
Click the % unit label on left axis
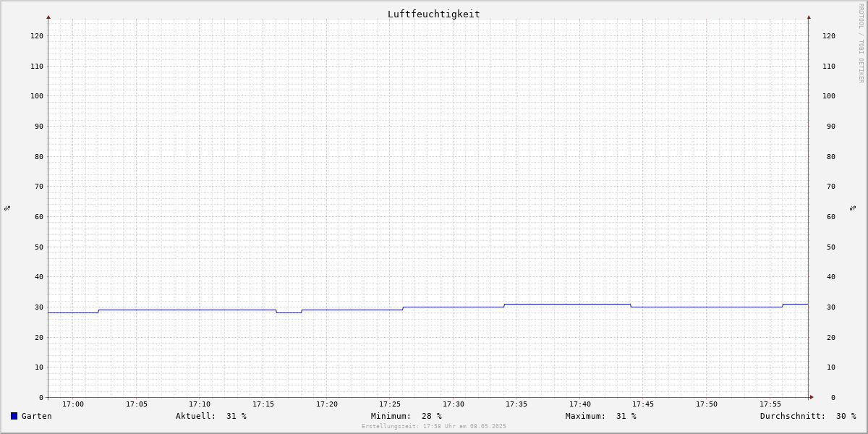tap(7, 208)
